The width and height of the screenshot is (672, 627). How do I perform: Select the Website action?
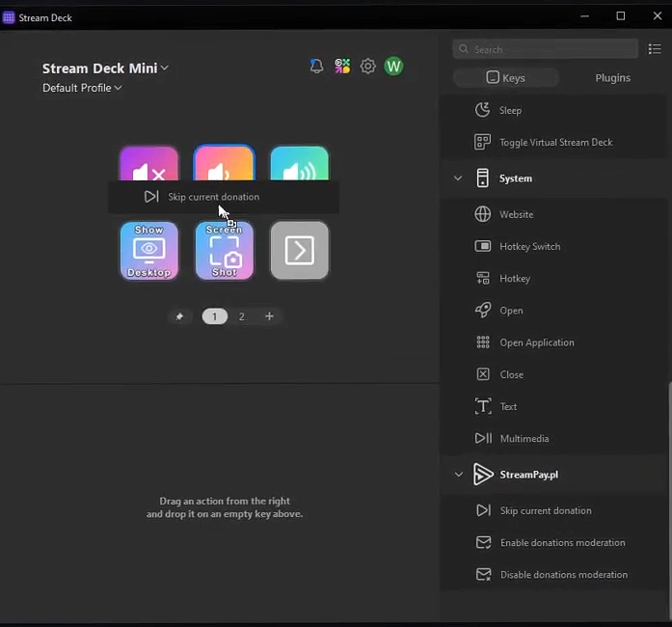(x=552, y=214)
